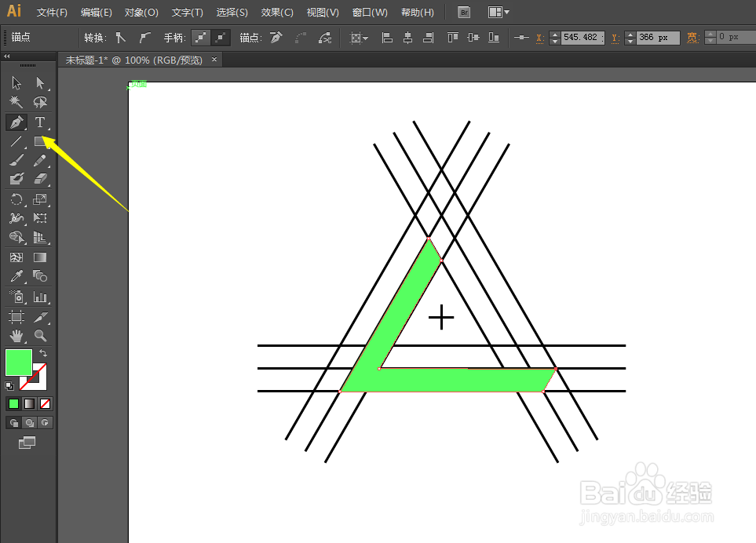Enable Draw Inside mode
The width and height of the screenshot is (756, 543).
click(x=46, y=423)
